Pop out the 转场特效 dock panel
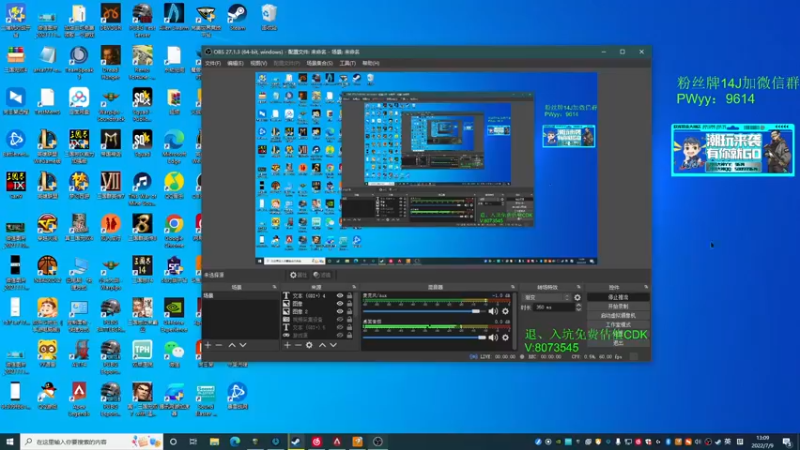This screenshot has width=800, height=450. click(579, 287)
